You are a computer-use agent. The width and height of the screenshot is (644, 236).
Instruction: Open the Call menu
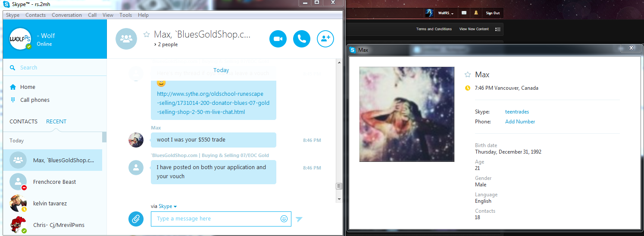pyautogui.click(x=92, y=15)
